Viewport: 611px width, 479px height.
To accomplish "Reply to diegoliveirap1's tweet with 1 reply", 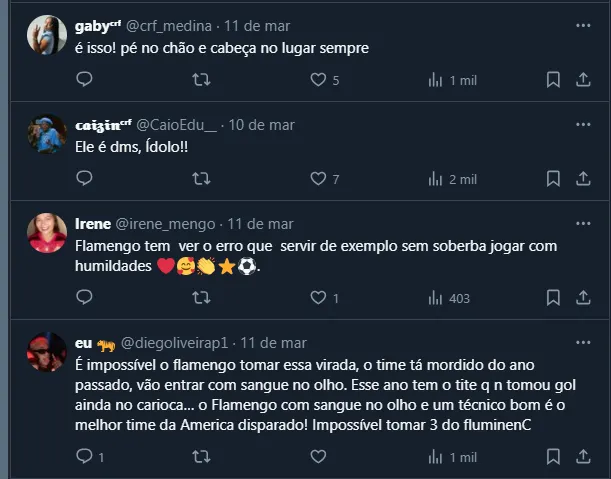I will pyautogui.click(x=85, y=456).
